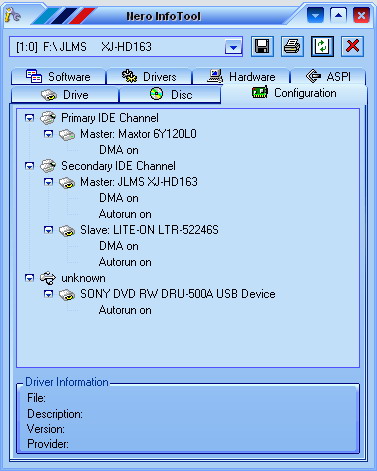Click the title bar up-arrow button

pyautogui.click(x=338, y=15)
